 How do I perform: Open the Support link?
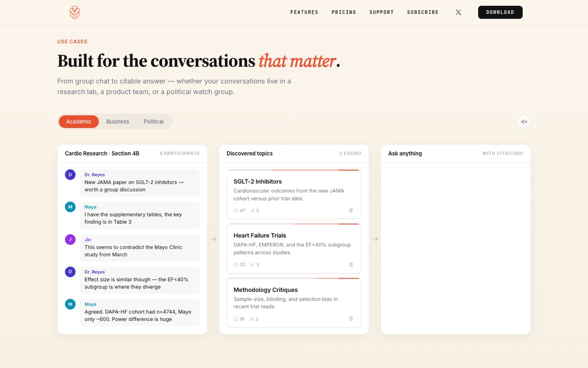click(x=382, y=12)
